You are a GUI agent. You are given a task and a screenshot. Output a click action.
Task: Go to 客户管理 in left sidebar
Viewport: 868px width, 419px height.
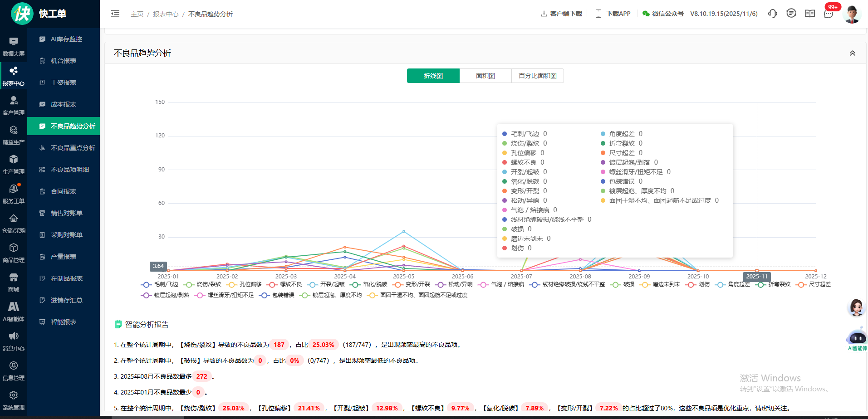tap(14, 106)
